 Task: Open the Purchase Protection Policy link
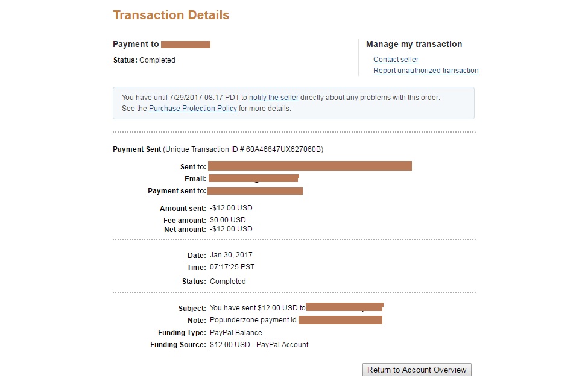pos(193,109)
